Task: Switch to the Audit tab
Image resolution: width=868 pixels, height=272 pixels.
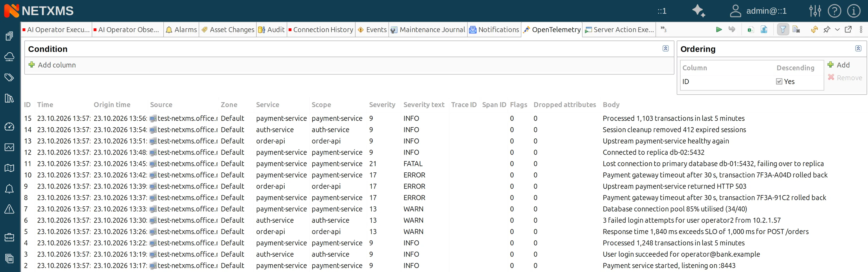Action: 271,30
